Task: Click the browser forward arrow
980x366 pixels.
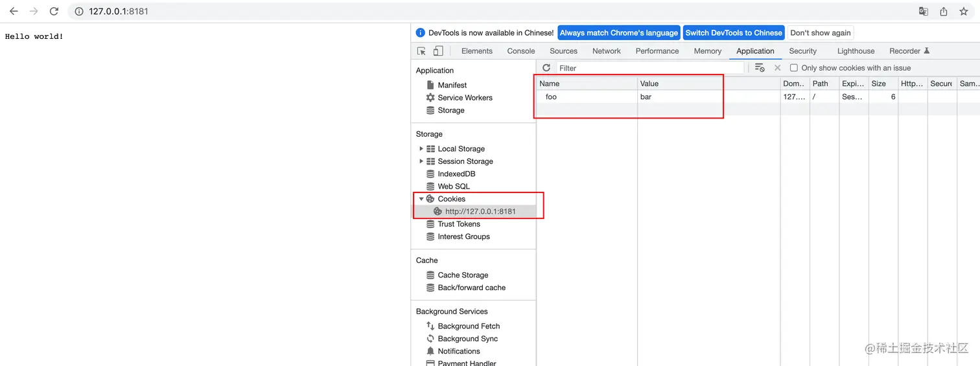Action: (x=34, y=11)
